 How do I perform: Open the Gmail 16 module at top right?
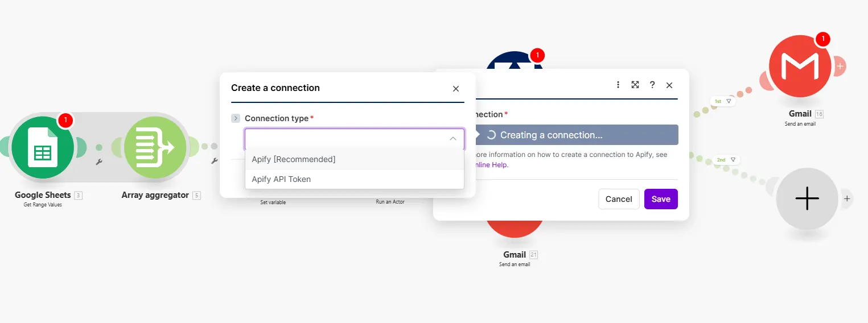[x=801, y=67]
